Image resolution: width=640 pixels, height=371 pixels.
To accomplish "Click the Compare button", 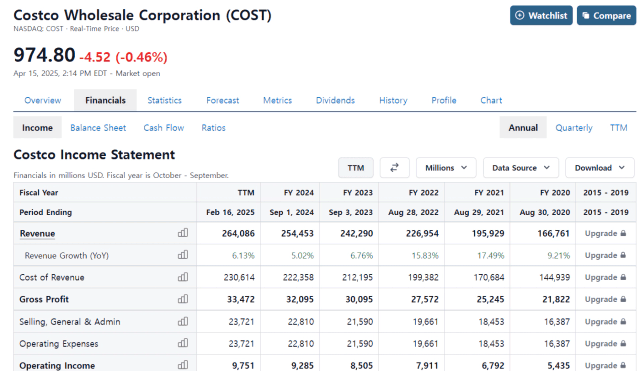I will click(606, 16).
